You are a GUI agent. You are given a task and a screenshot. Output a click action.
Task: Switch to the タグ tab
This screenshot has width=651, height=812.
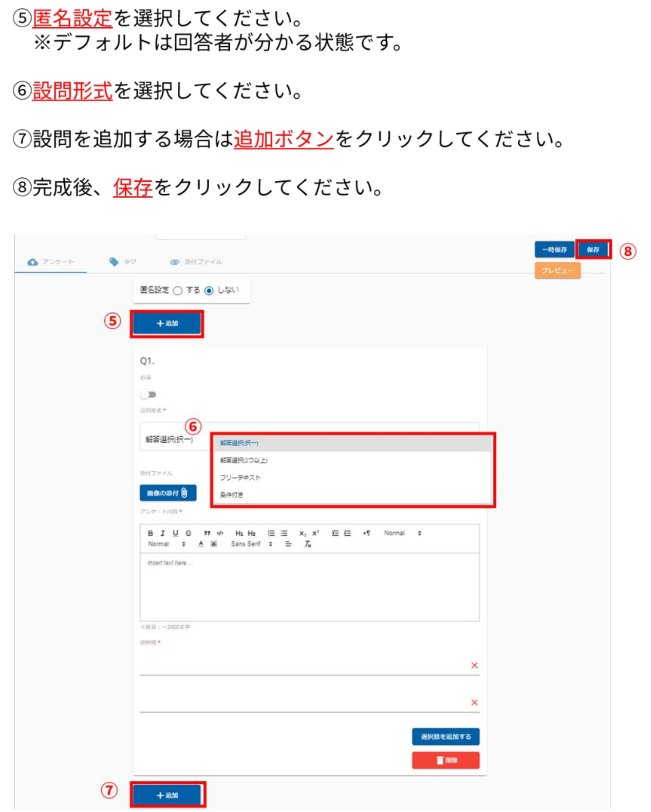[x=122, y=262]
